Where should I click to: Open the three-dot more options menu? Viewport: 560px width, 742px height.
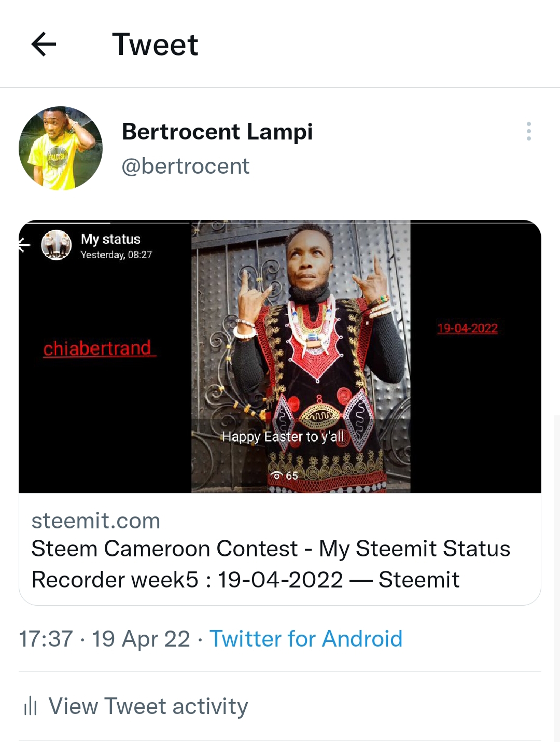pos(528,131)
